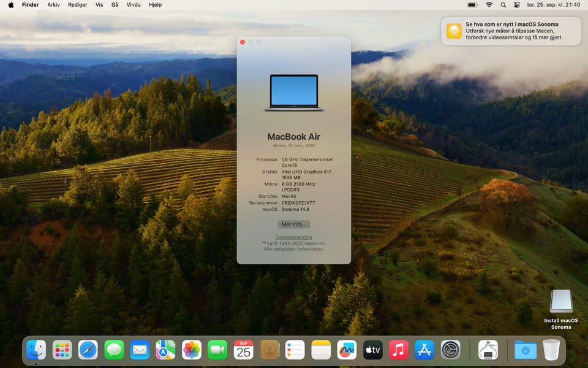Show battery status menu
This screenshot has height=368, width=588.
pyautogui.click(x=472, y=5)
